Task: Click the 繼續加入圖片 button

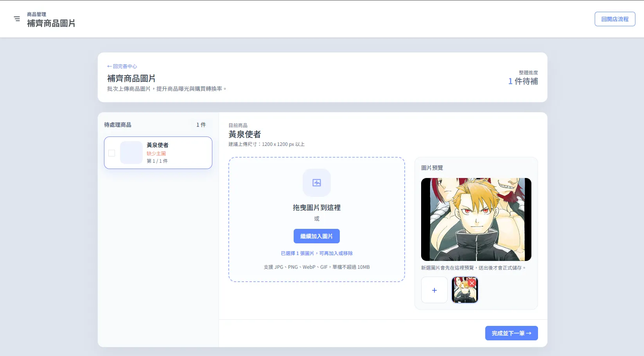Action: pyautogui.click(x=317, y=236)
